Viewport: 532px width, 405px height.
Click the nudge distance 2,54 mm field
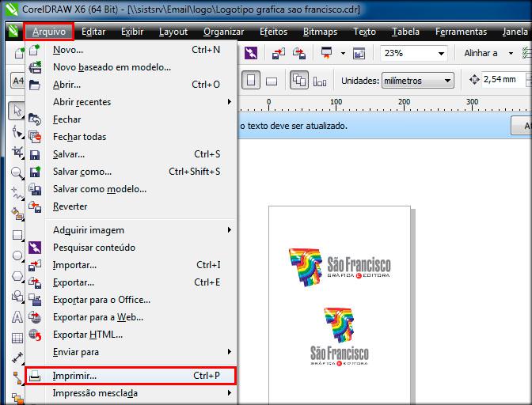point(503,80)
